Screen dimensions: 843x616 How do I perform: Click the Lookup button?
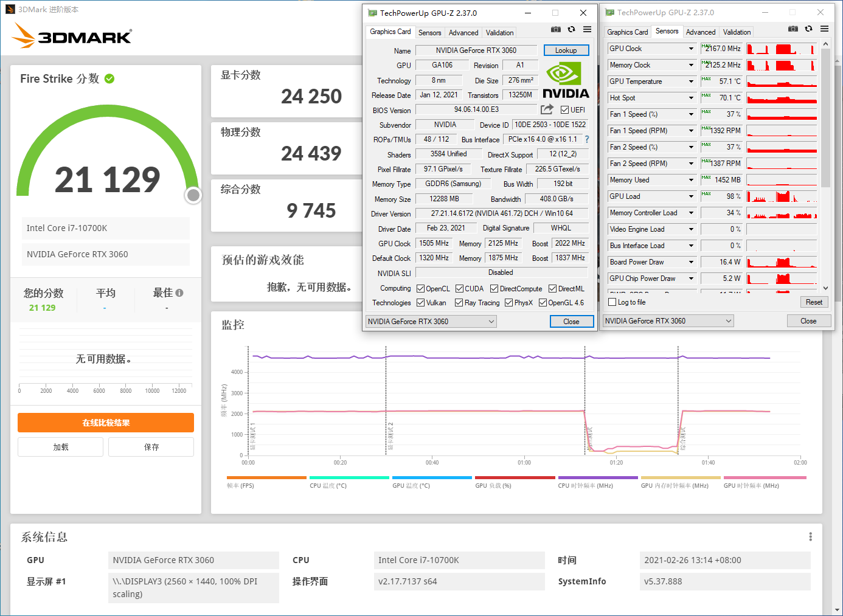click(566, 50)
